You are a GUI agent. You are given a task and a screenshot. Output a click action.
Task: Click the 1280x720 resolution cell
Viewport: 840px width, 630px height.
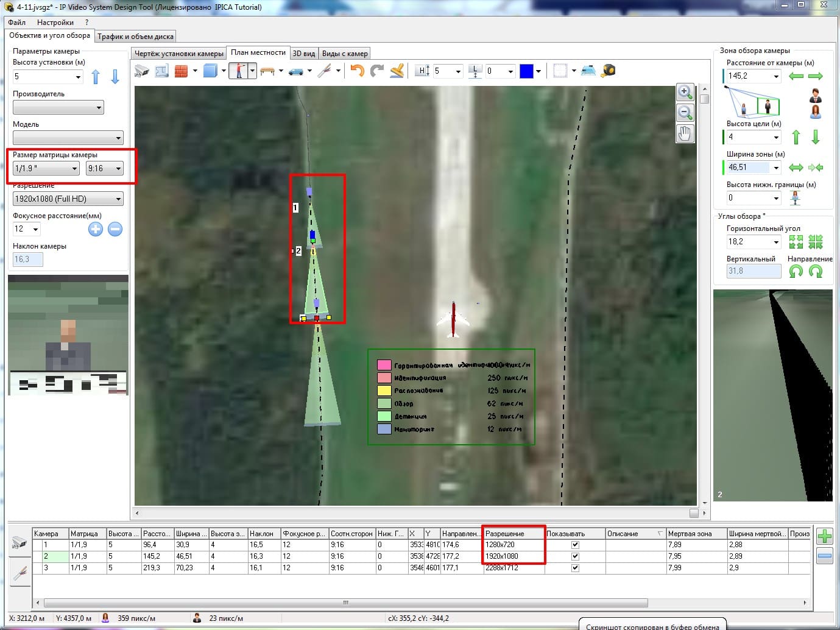pyautogui.click(x=514, y=545)
